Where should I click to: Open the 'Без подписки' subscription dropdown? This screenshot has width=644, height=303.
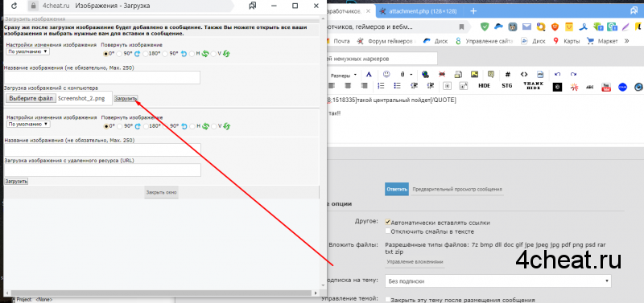coord(497,281)
